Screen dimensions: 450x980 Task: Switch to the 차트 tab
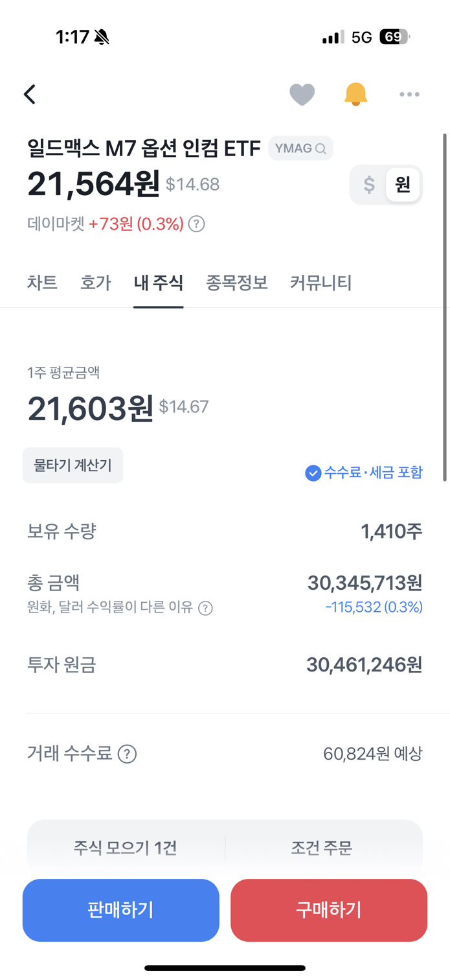[x=42, y=283]
